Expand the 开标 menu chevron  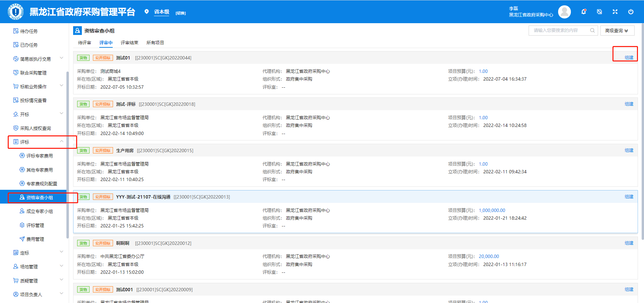click(x=61, y=113)
